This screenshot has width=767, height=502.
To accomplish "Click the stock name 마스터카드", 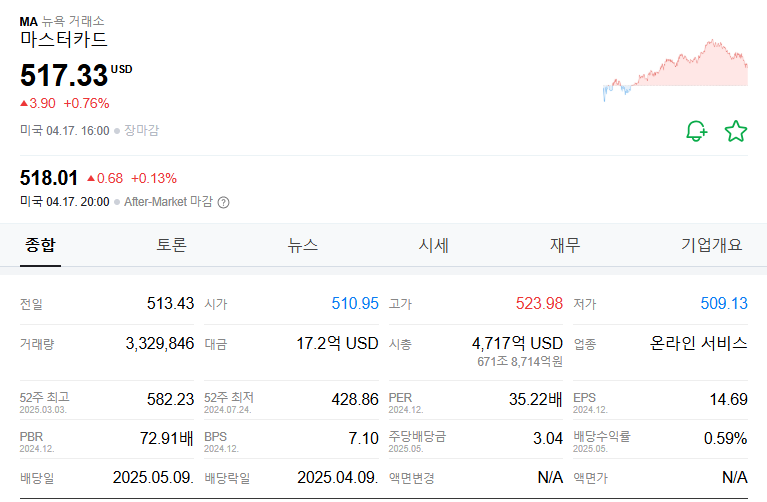I will point(64,40).
